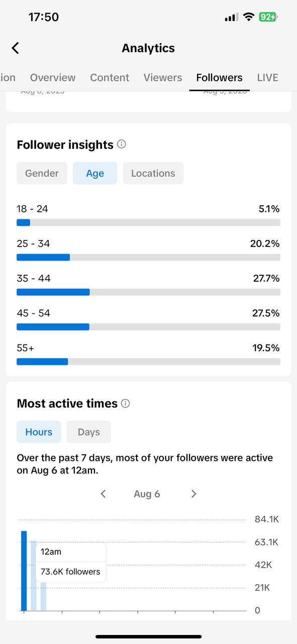Viewport: 297px width, 644px height.
Task: Tap the cellular signal bars icon
Action: point(231,18)
